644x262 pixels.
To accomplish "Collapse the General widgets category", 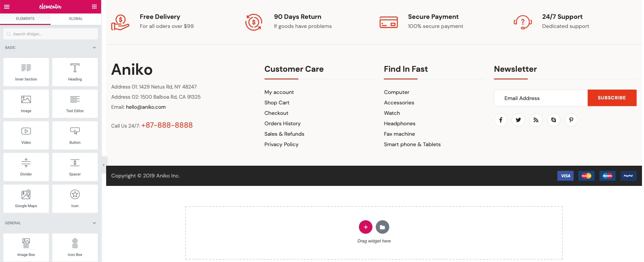I will (94, 223).
